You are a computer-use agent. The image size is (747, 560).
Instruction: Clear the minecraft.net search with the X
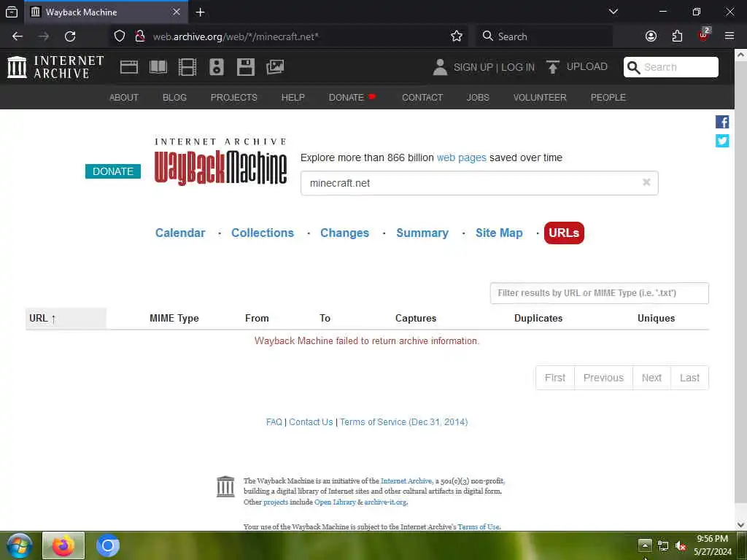(x=646, y=182)
